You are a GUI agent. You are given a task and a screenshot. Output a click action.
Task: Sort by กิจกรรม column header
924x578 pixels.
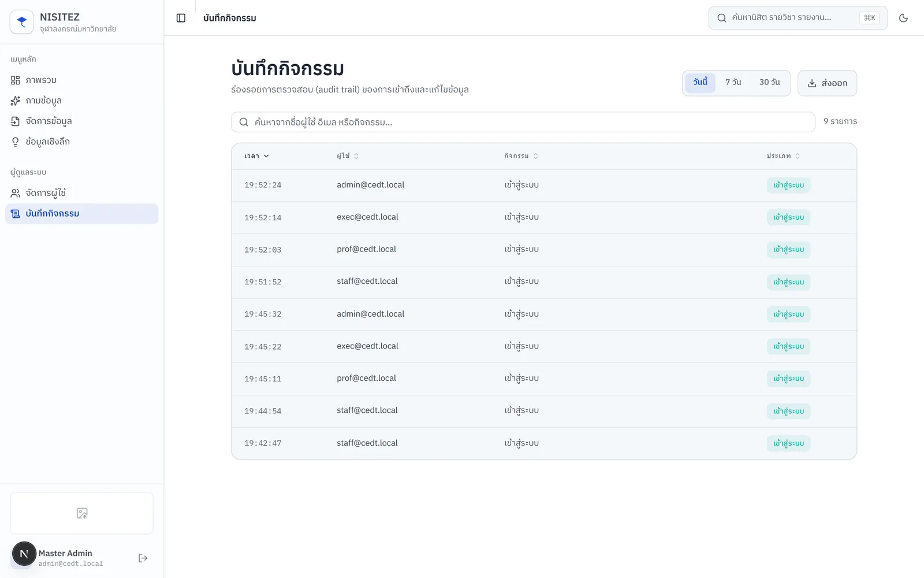521,156
